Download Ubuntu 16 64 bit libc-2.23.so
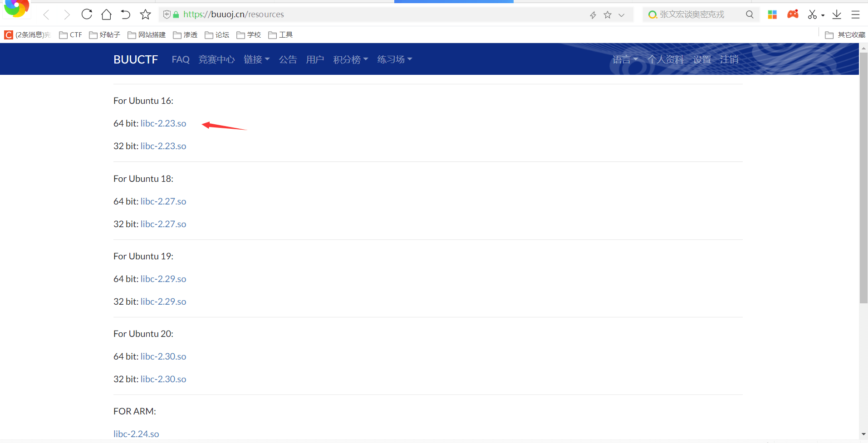 point(163,123)
